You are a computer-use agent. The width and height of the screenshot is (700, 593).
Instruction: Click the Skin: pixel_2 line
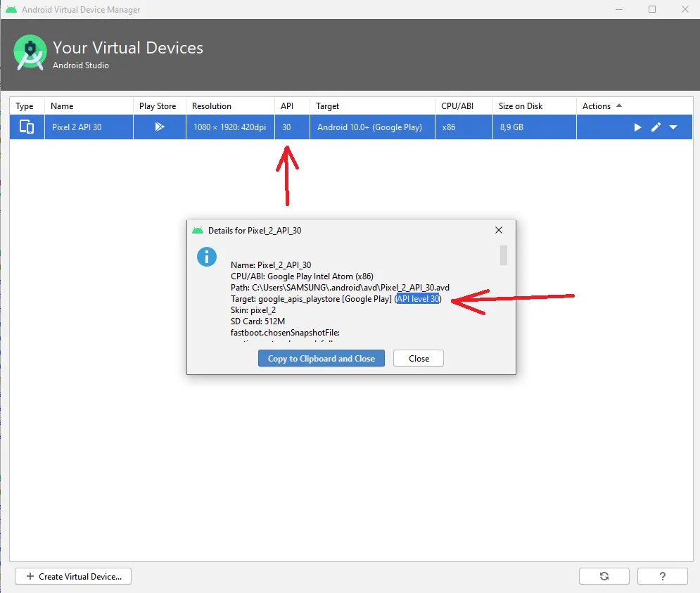pyautogui.click(x=253, y=310)
